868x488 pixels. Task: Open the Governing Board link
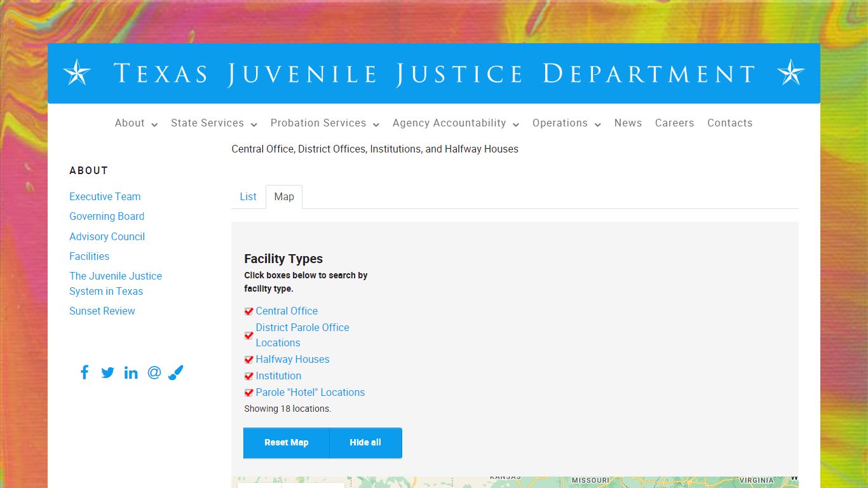(107, 217)
